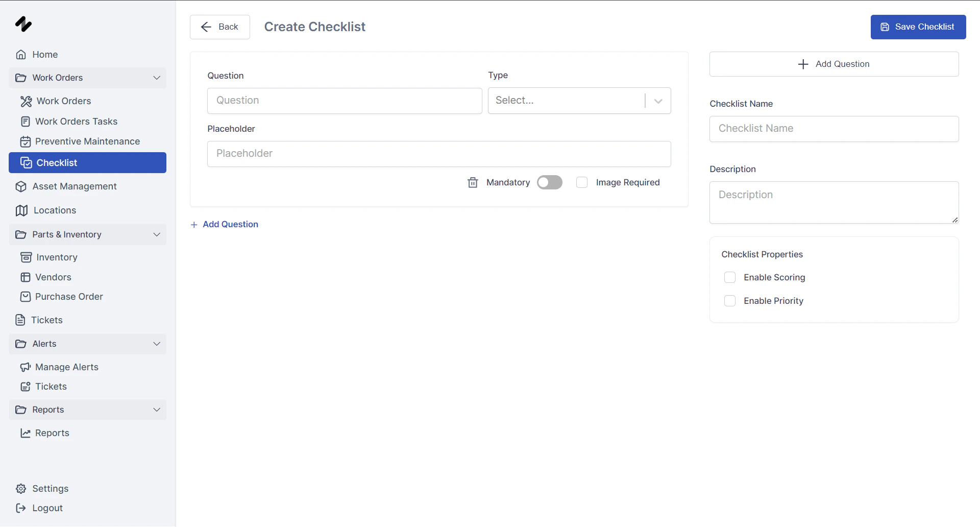Viewport: 980px width, 527px height.
Task: Click the delete question trash icon
Action: [x=472, y=182]
